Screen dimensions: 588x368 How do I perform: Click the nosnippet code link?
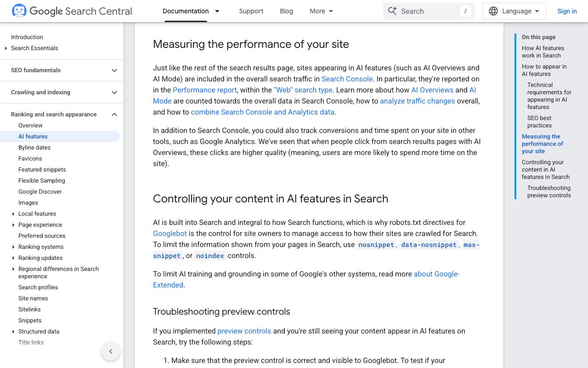376,245
